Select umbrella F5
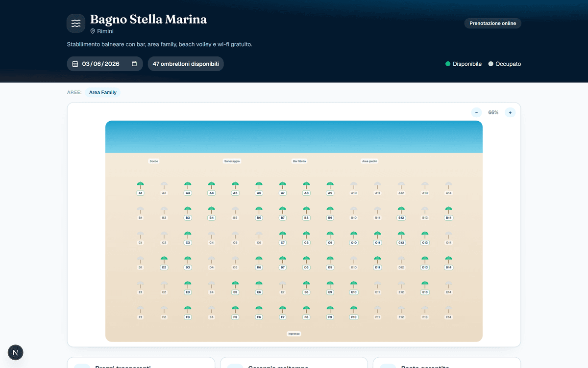The image size is (588, 368). point(235,313)
